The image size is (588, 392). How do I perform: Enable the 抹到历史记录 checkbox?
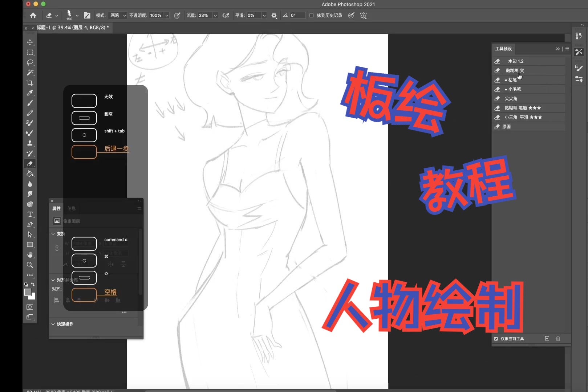[312, 15]
